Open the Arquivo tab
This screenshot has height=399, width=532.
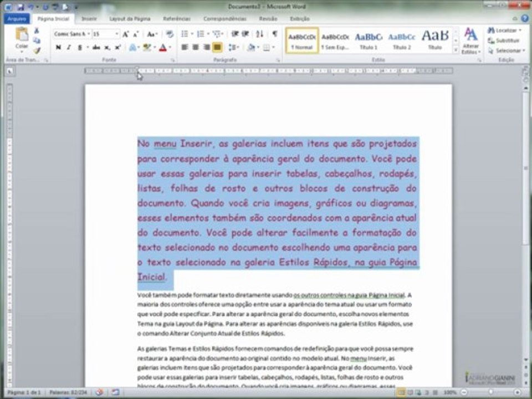click(16, 19)
